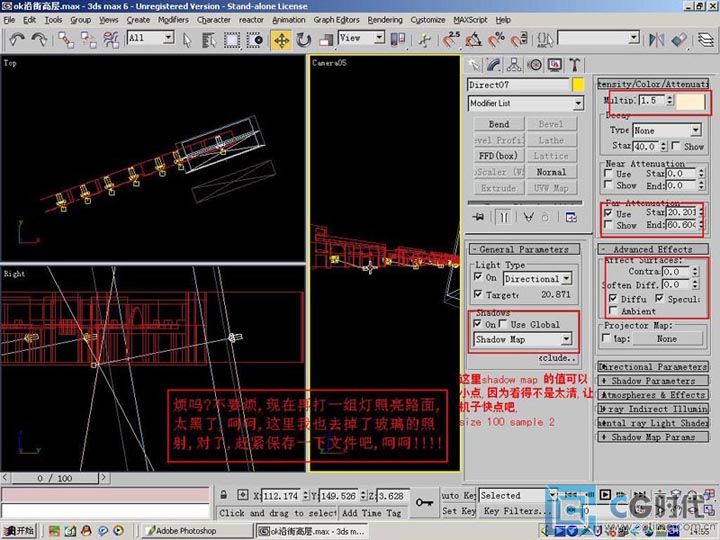Screen dimensions: 720x540
Task: Disable the Far Attenuation Use checkbox
Action: pyautogui.click(x=608, y=213)
